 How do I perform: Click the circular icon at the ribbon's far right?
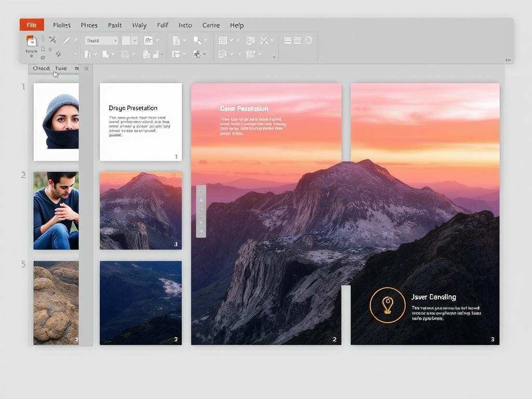[x=308, y=41]
